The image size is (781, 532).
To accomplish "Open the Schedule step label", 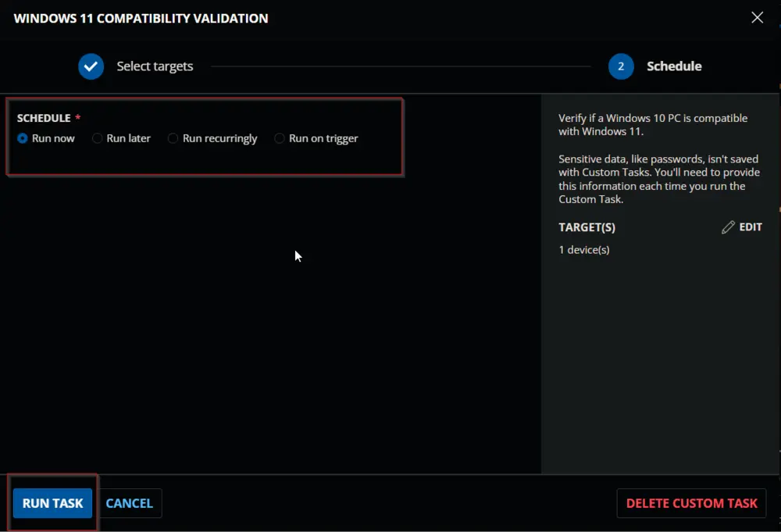I will [x=674, y=66].
